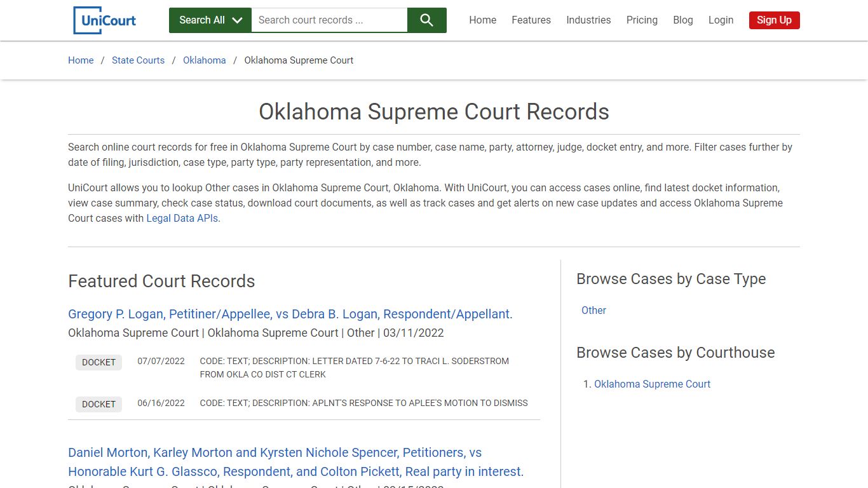
Task: Open the Industries menu item
Action: click(588, 20)
